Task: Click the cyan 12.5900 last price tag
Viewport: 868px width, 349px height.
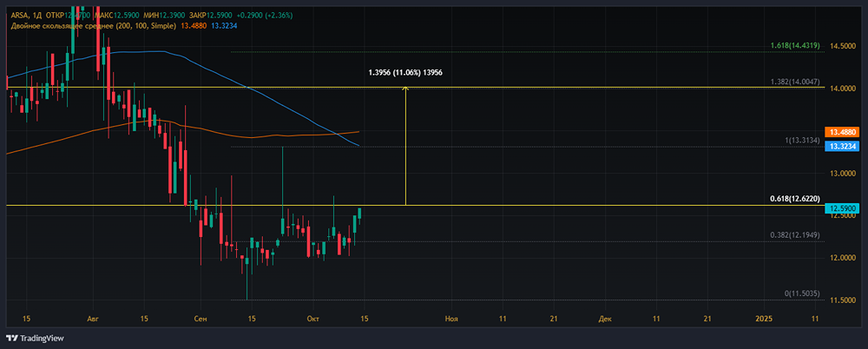Action: pyautogui.click(x=843, y=208)
